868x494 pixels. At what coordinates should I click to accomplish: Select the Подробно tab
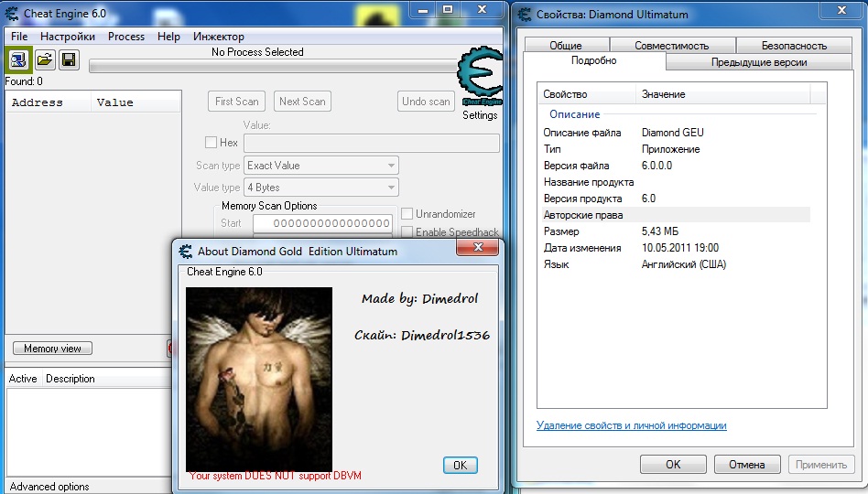[594, 60]
